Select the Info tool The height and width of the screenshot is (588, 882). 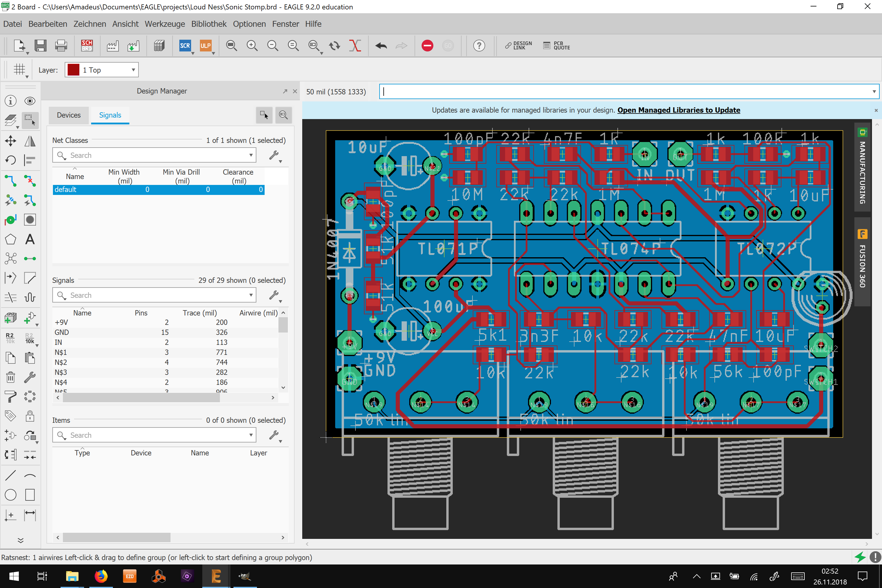point(11,101)
